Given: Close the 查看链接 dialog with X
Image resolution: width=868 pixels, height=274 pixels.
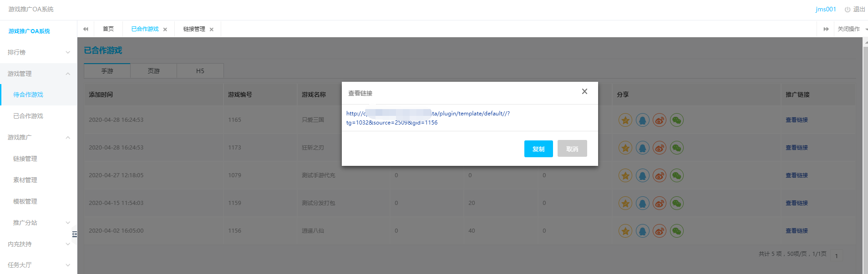Looking at the screenshot, I should point(584,92).
